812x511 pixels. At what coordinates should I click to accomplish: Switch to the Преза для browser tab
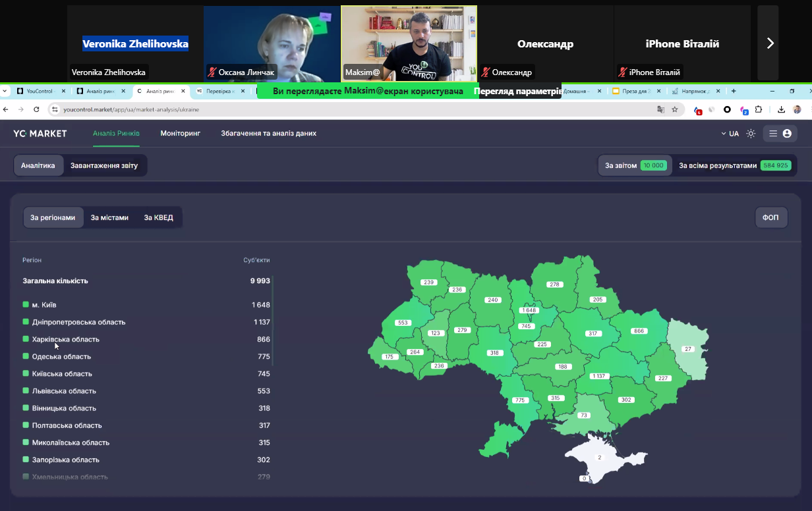[x=634, y=91]
